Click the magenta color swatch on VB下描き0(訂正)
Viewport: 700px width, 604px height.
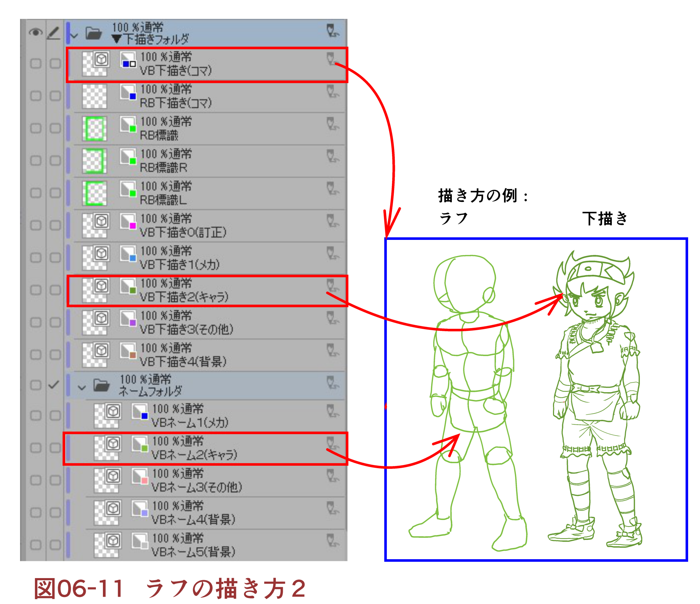coord(133,226)
